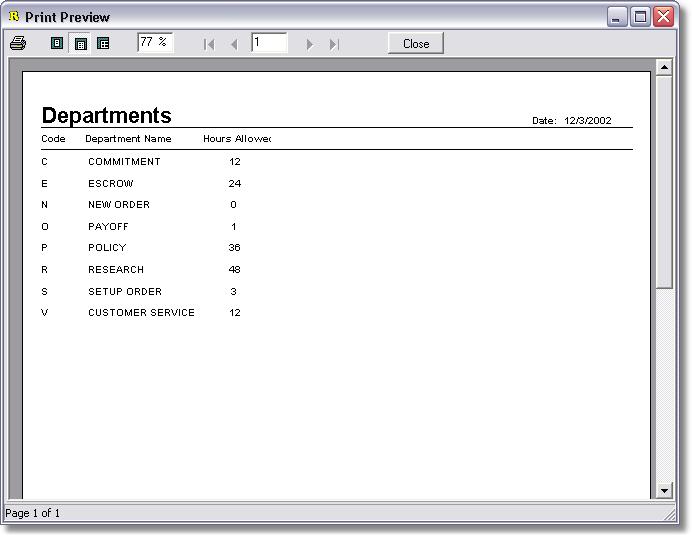Screen dimensions: 692x537
Task: Click hours value 48 in RESEARCH row
Action: click(x=234, y=270)
